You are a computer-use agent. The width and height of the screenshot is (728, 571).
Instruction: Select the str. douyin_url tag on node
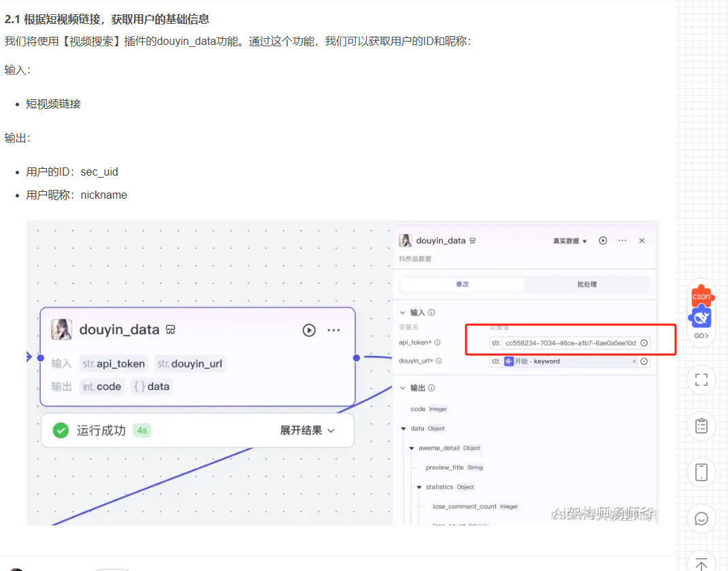pyautogui.click(x=189, y=363)
